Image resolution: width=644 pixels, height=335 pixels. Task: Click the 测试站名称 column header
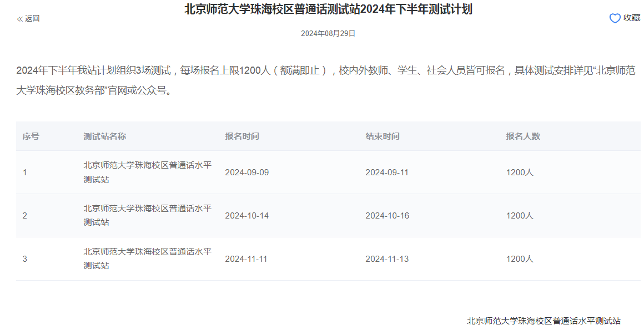click(x=105, y=136)
